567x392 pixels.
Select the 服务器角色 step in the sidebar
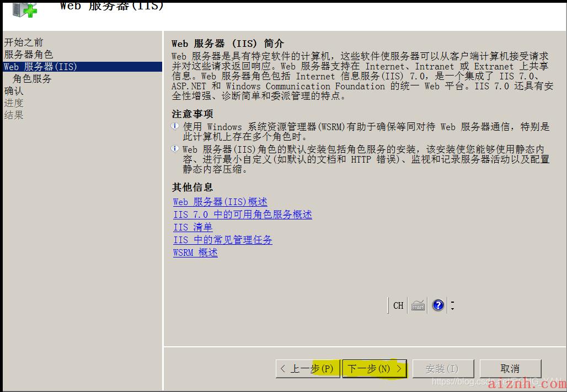pos(29,55)
